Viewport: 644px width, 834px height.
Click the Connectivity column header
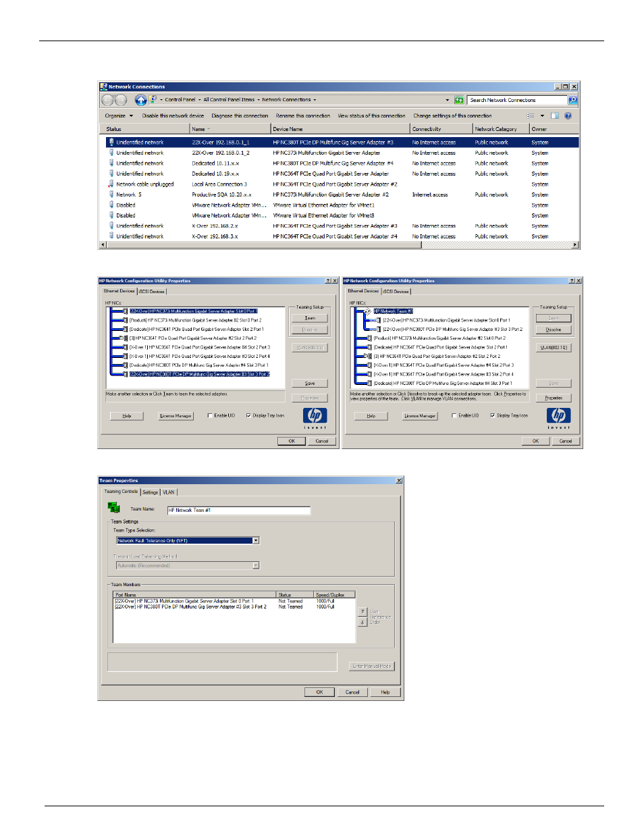tap(441, 129)
